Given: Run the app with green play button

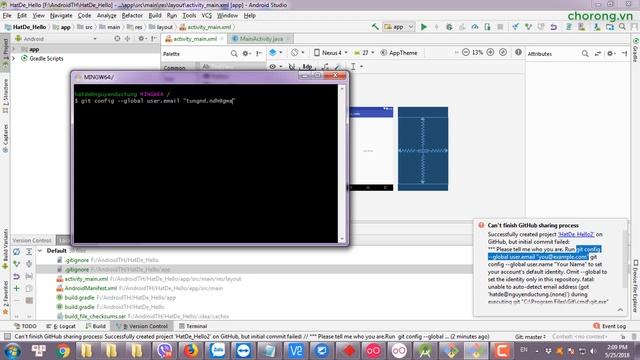Looking at the screenshot, I should coord(424,27).
